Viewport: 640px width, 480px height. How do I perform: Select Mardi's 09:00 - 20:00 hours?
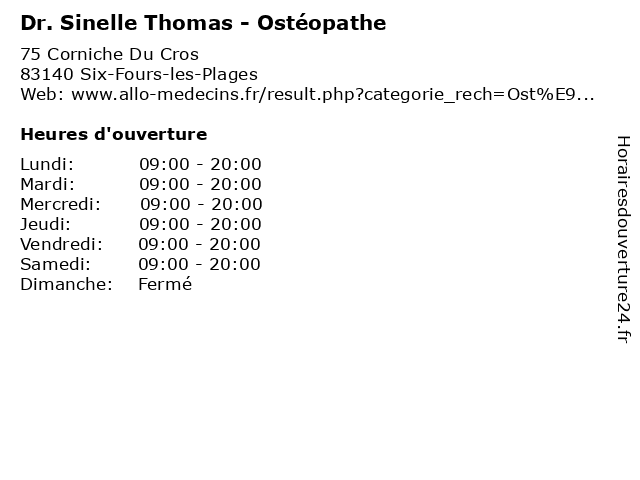pos(200,184)
